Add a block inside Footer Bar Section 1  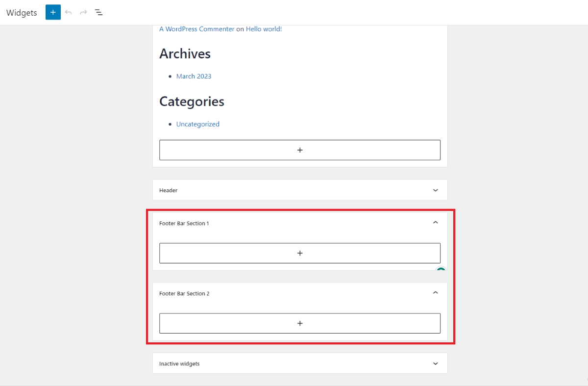[299, 253]
